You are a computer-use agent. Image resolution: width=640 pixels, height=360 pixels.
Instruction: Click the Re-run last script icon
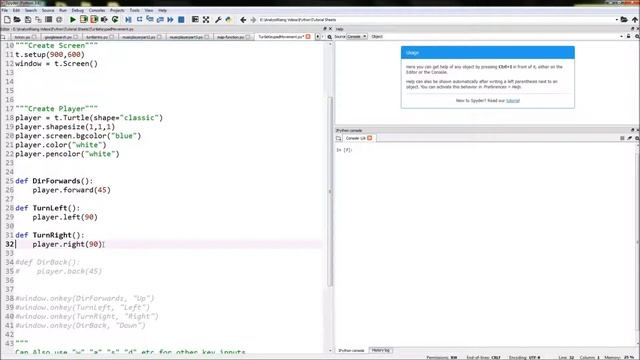tap(115, 20)
